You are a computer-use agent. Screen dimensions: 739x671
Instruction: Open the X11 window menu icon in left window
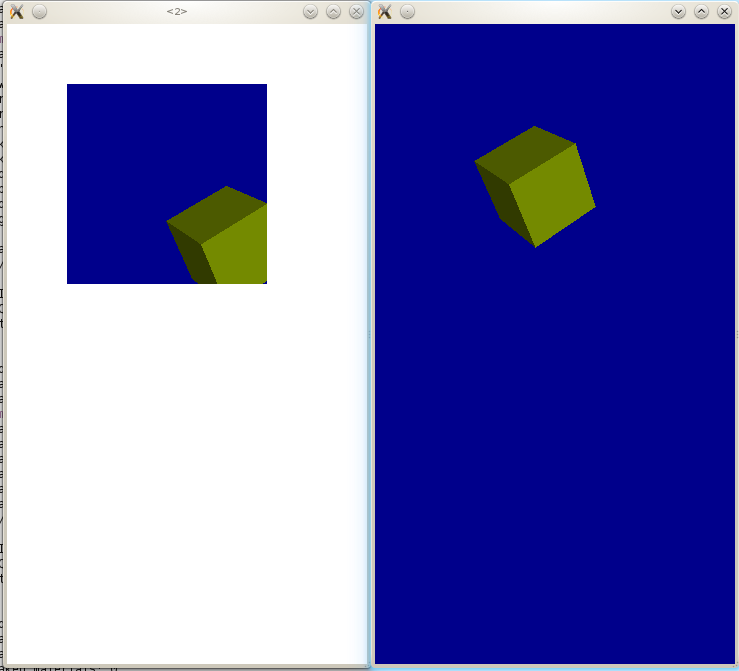point(16,12)
